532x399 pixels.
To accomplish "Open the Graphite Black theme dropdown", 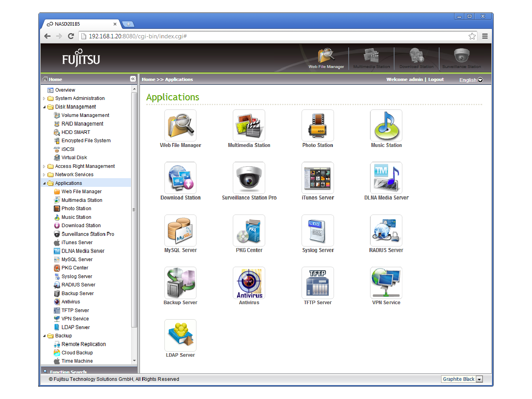I will pyautogui.click(x=462, y=379).
